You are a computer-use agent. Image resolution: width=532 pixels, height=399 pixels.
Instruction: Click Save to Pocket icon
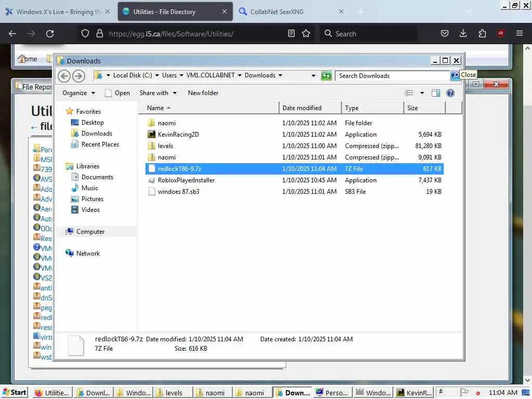445,33
